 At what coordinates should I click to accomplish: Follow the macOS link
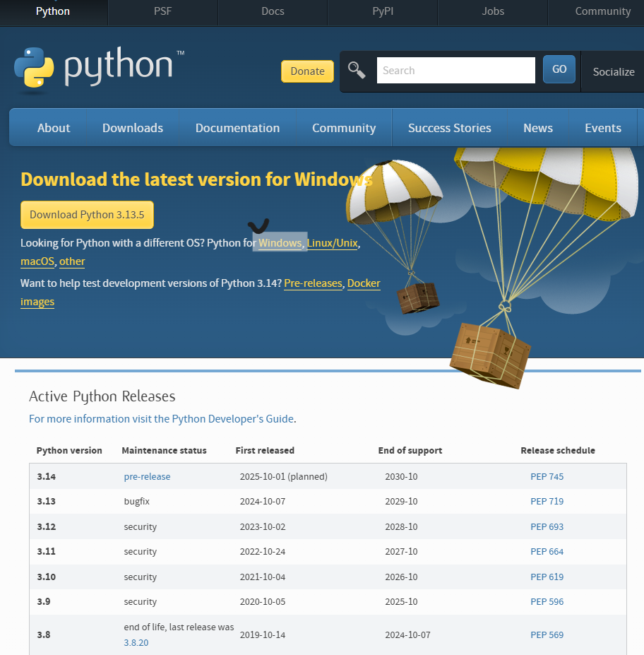(37, 261)
